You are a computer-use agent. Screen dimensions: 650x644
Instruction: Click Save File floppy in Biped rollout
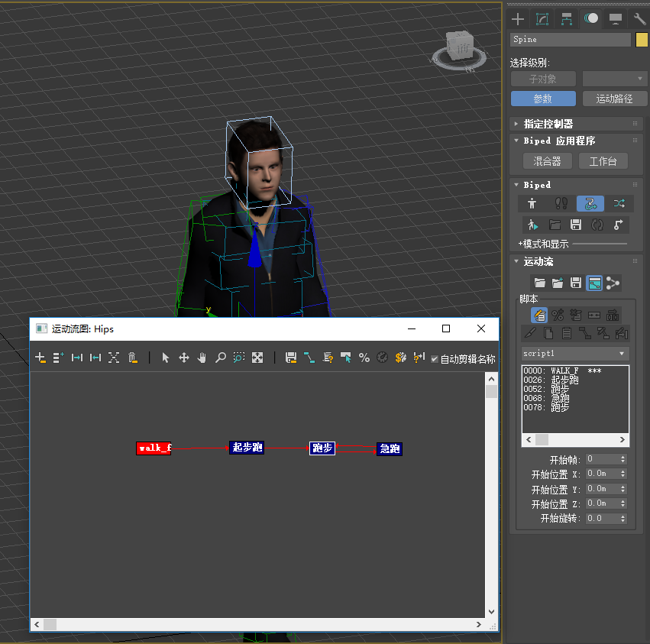coord(576,225)
